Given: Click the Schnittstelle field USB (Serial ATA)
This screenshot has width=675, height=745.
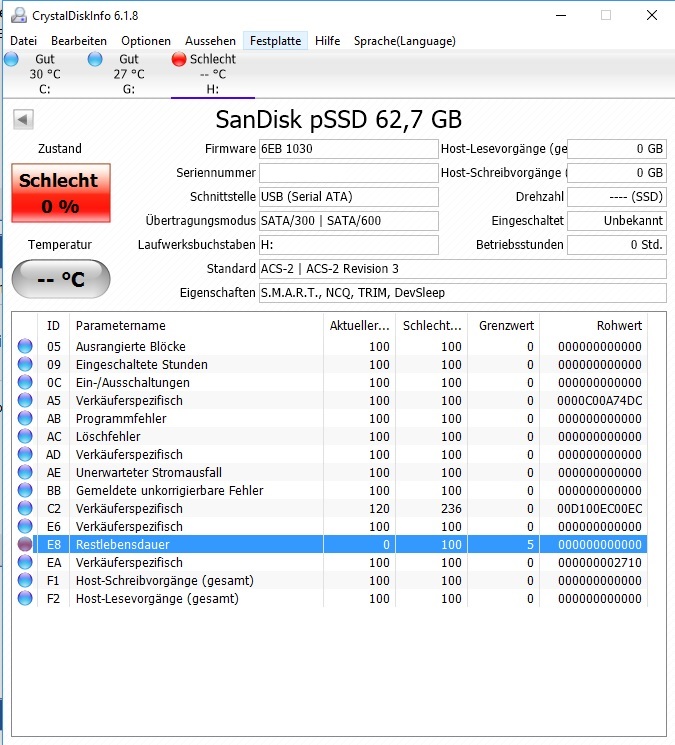Looking at the screenshot, I should point(349,197).
